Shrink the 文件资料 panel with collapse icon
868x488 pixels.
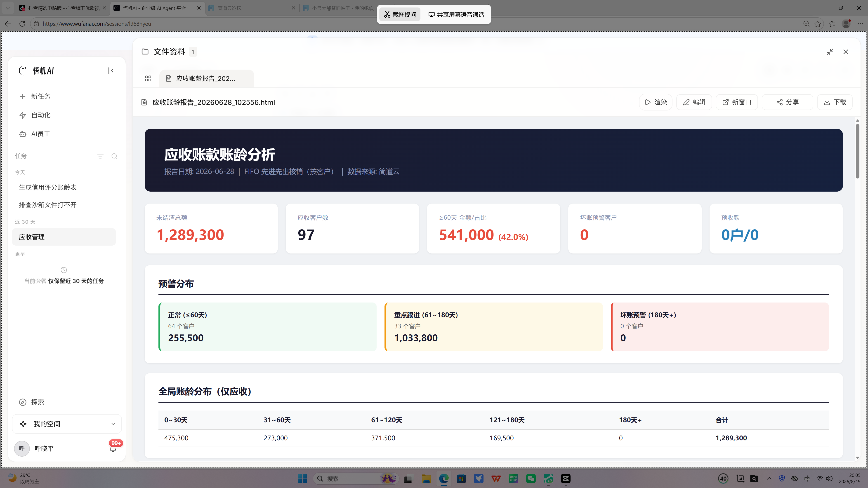coord(830,52)
